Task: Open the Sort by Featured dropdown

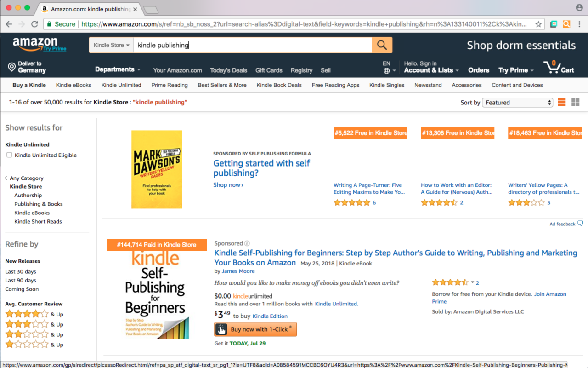Action: (517, 103)
